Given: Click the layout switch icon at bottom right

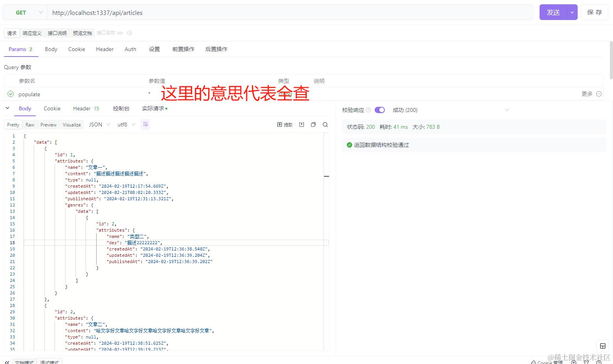Looking at the screenshot, I should (x=603, y=346).
